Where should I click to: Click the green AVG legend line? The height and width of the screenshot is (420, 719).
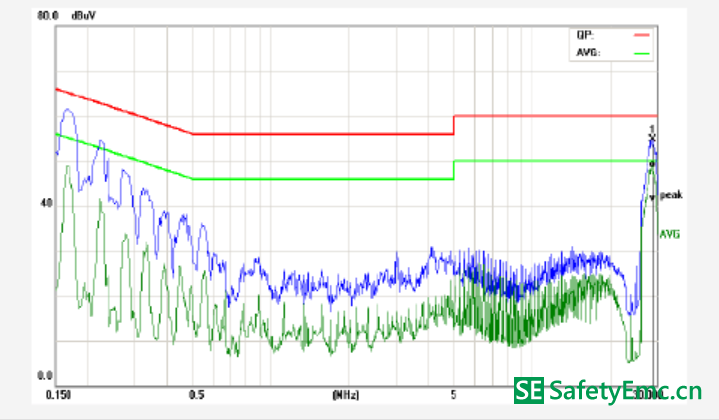pyautogui.click(x=642, y=53)
